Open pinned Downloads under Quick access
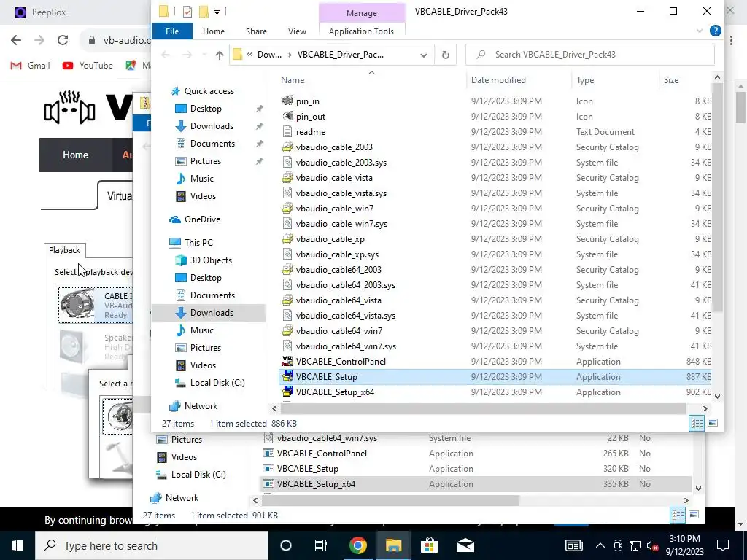 [212, 126]
